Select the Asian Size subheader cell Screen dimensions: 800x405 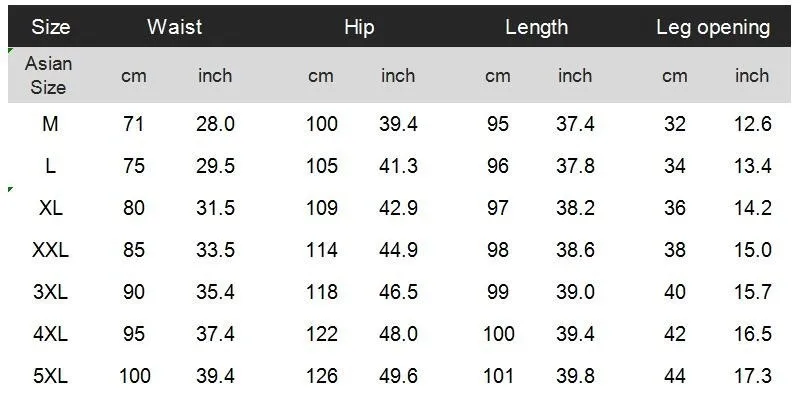click(48, 75)
